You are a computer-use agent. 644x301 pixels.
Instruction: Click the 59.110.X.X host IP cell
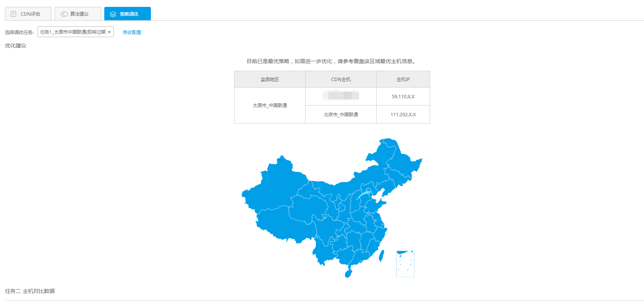point(403,97)
